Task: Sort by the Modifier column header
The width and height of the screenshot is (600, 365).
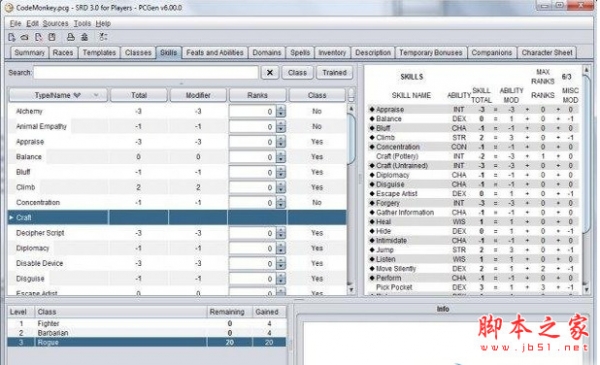Action: point(198,95)
